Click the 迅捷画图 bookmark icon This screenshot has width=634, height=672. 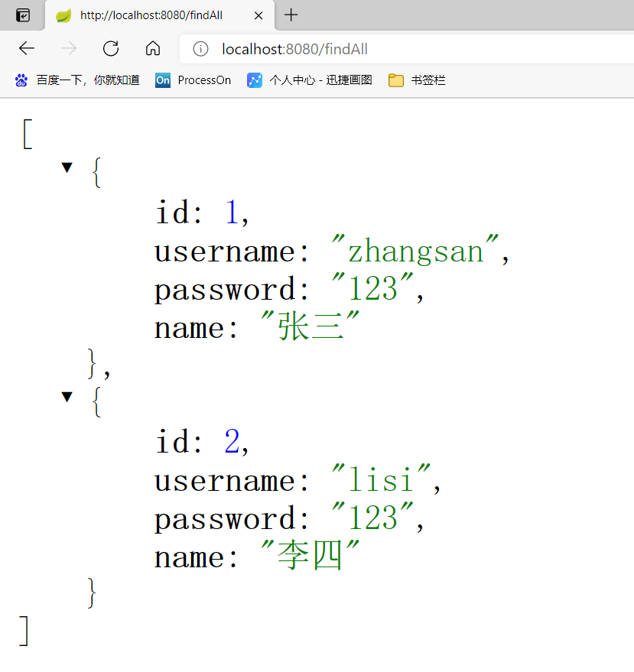click(x=254, y=80)
